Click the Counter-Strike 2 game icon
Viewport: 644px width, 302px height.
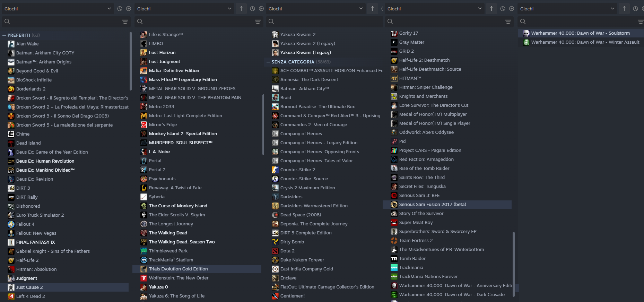tap(275, 170)
